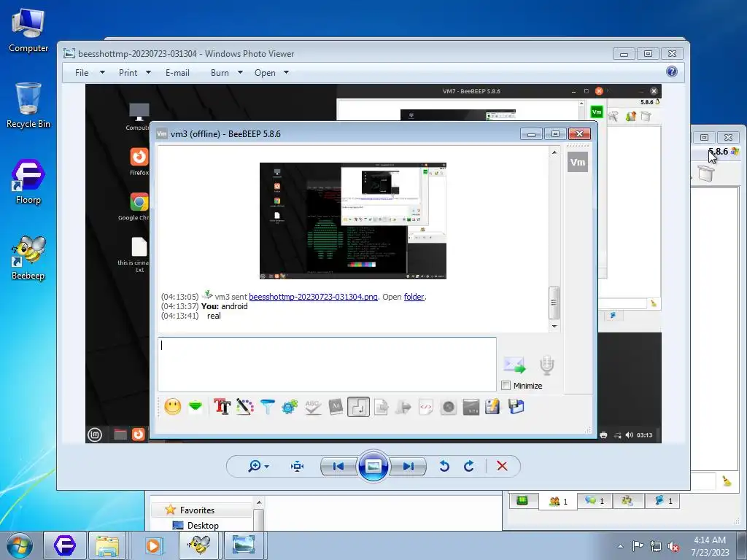Click the Explorer navigation pane scroll-up arrow
Screen dimensions: 747x560
point(259,502)
